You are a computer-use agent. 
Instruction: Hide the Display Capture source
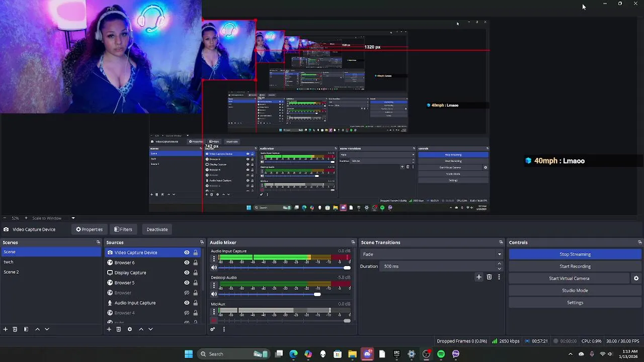click(187, 273)
